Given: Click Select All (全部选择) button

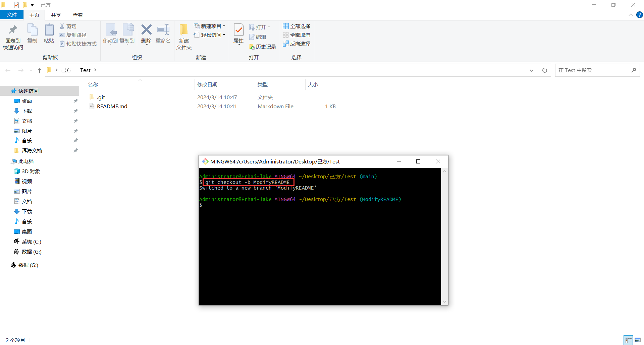Looking at the screenshot, I should tap(297, 26).
